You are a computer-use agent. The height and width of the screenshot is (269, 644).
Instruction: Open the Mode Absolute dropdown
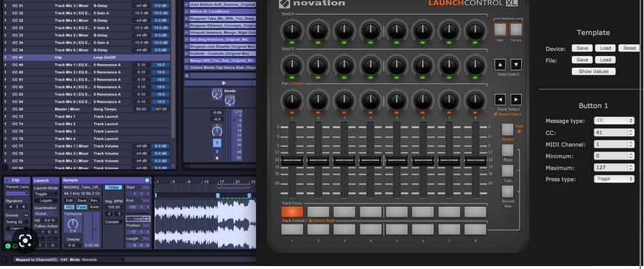[103, 259]
